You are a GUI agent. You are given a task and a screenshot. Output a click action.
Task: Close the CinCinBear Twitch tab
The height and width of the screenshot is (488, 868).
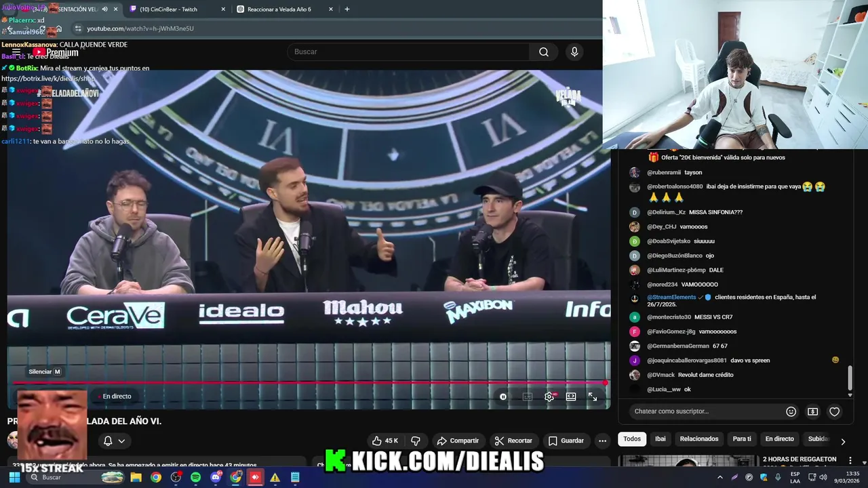coord(223,9)
